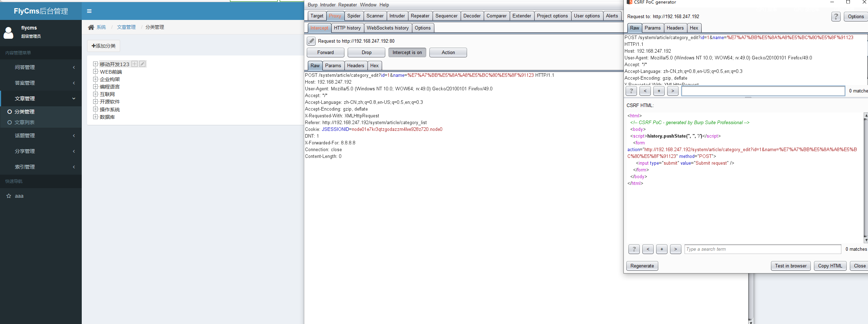Toggle the Intercept is on button
Image resolution: width=868 pixels, height=324 pixels.
click(x=407, y=53)
